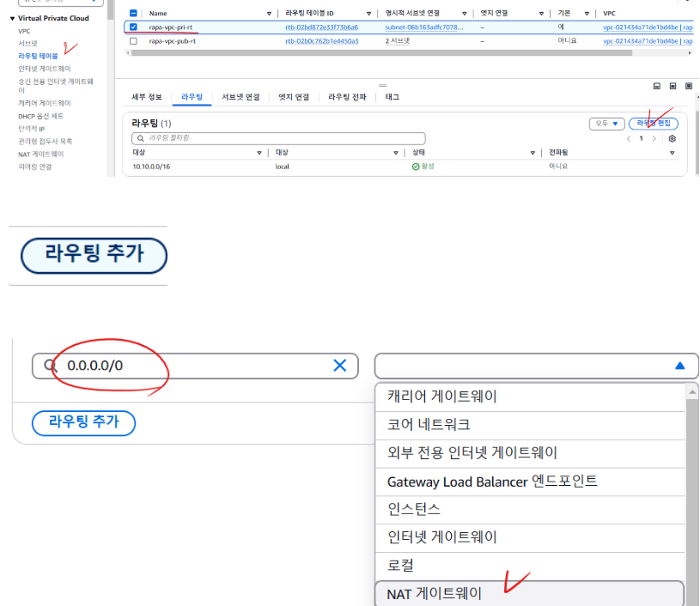Open DHCP 옵션 세트 in the sidebar

40,116
